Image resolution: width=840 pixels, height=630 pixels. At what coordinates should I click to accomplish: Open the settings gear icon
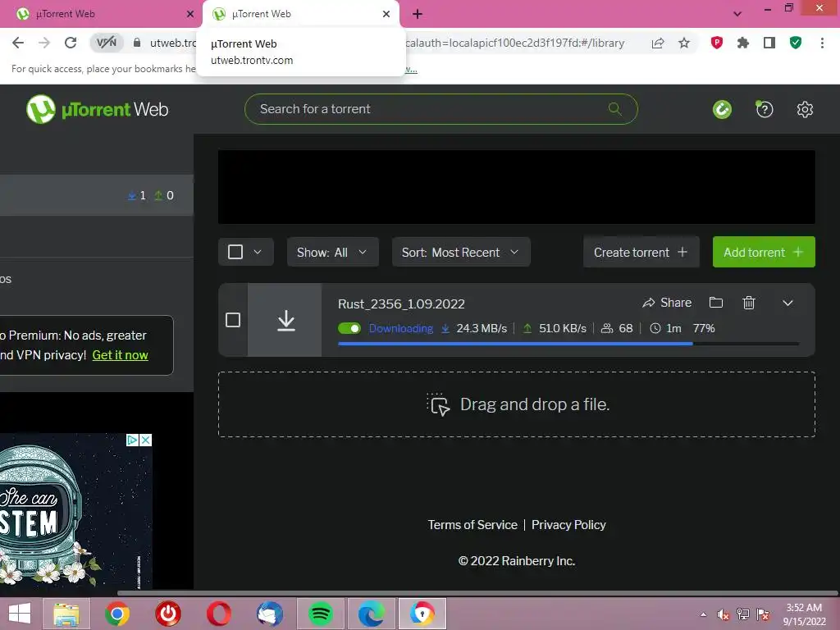click(805, 109)
